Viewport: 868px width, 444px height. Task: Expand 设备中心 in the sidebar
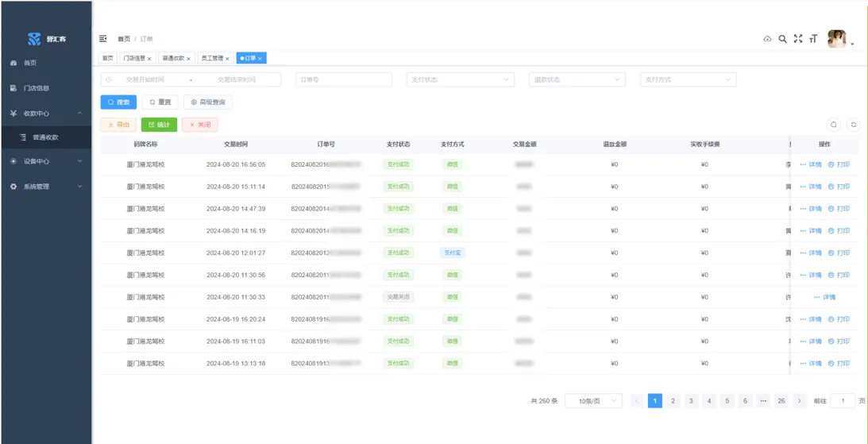click(x=46, y=161)
